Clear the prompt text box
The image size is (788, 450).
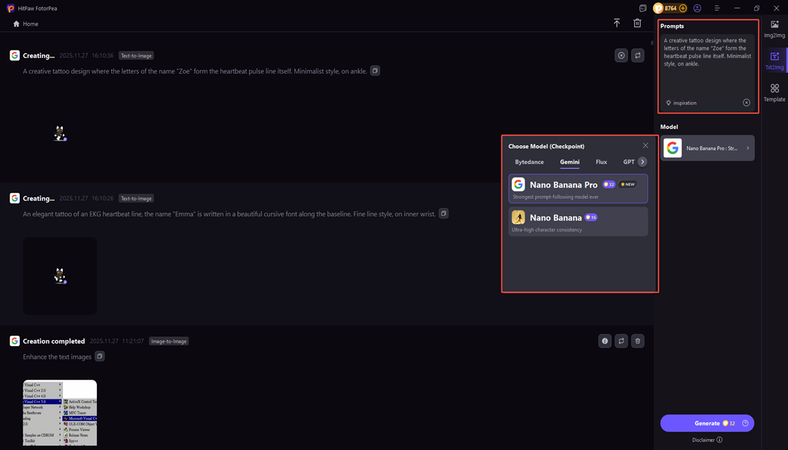[x=746, y=102]
